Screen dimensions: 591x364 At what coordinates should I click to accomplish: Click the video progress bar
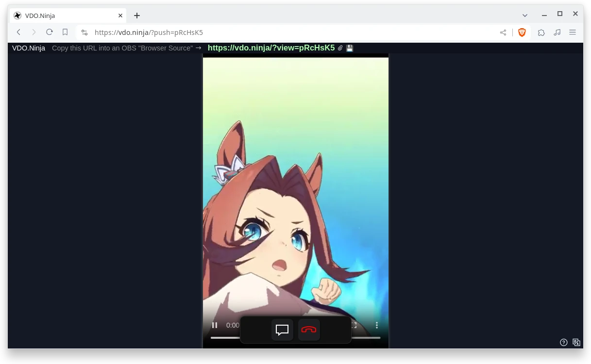click(295, 337)
